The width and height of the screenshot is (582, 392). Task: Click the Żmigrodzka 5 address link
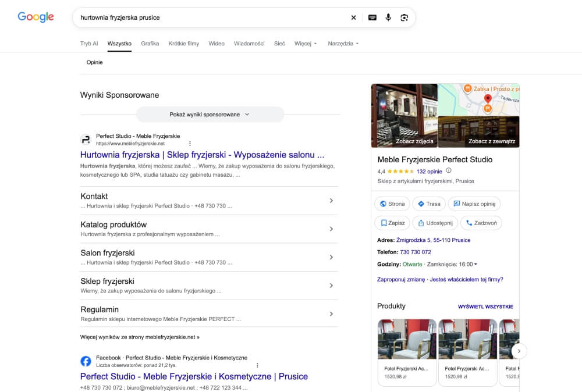[x=433, y=240]
